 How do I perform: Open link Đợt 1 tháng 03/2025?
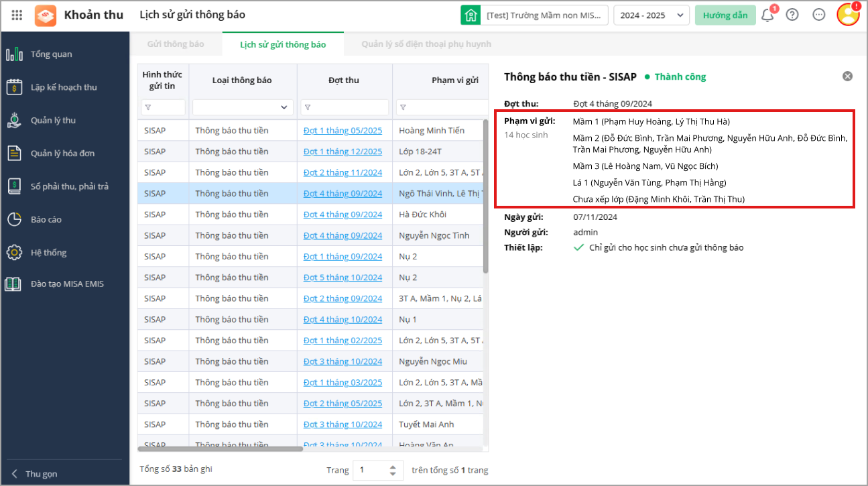343,383
